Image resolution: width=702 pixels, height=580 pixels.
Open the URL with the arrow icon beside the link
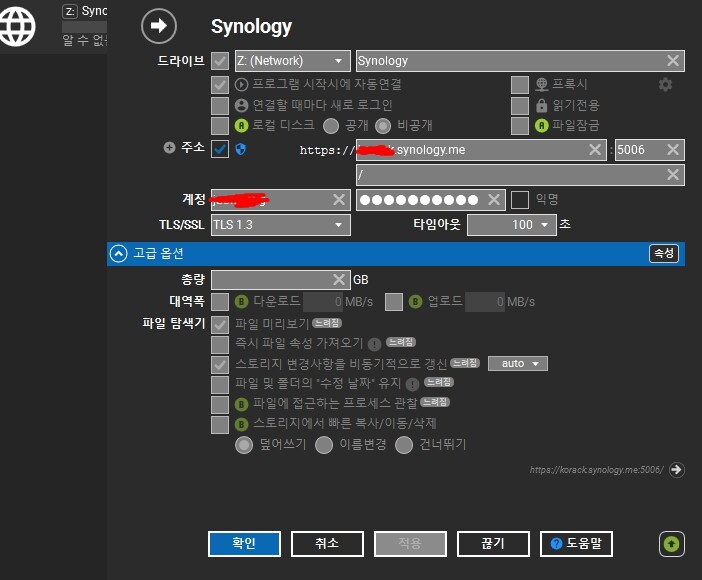(x=676, y=469)
